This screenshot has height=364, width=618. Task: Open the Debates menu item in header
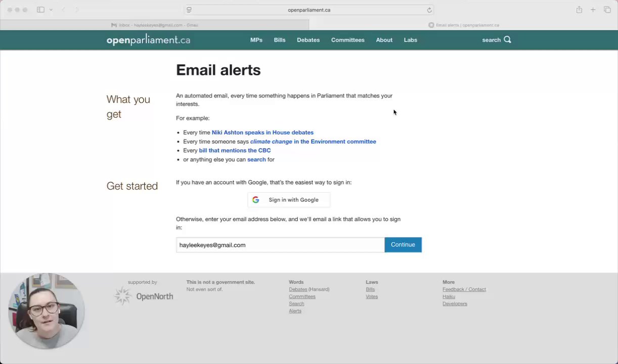pyautogui.click(x=308, y=40)
